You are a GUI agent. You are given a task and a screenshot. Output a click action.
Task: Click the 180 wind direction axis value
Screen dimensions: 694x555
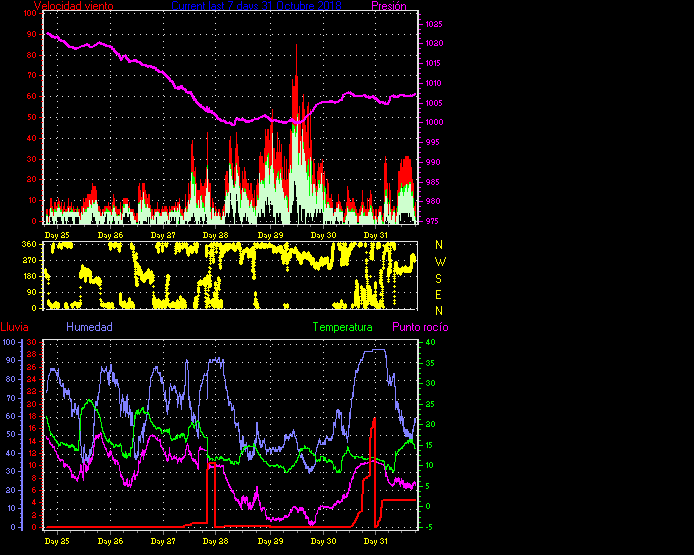29,277
